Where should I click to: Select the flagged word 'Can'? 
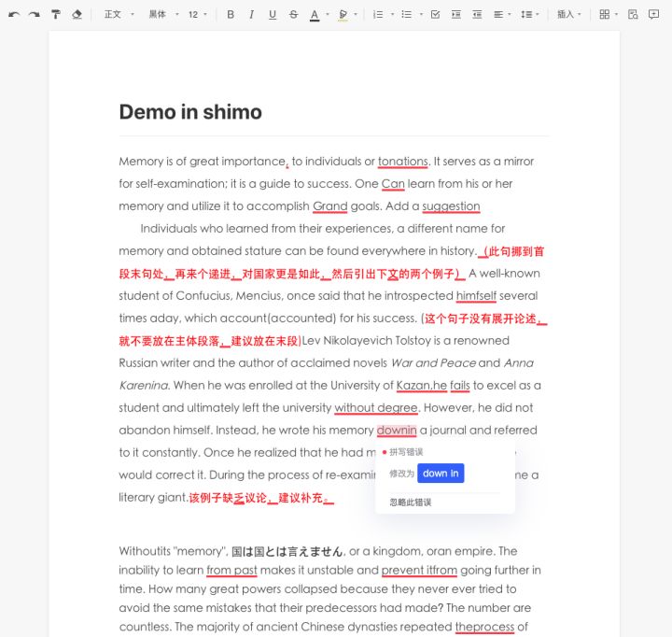pyautogui.click(x=393, y=184)
